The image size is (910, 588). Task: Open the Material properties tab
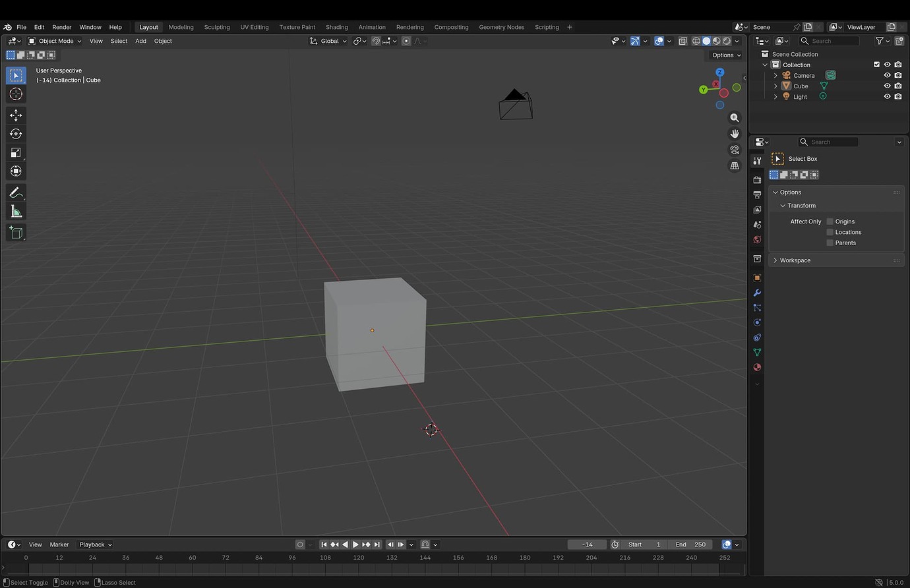point(757,367)
